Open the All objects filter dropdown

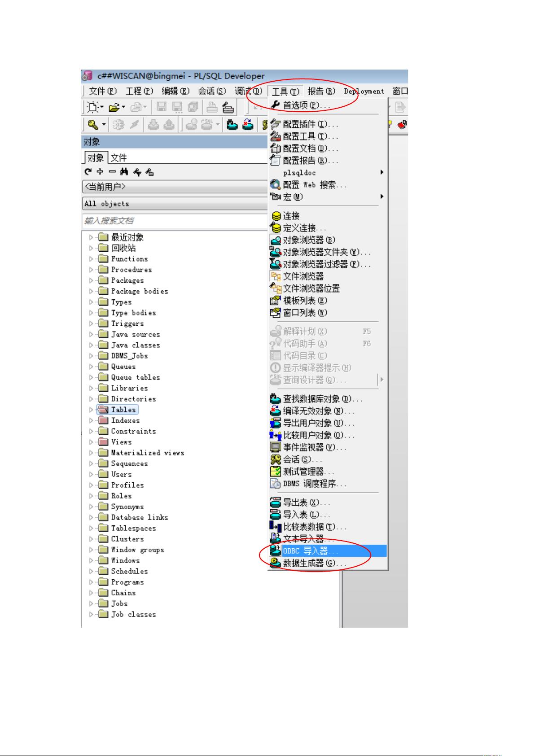[x=175, y=204]
